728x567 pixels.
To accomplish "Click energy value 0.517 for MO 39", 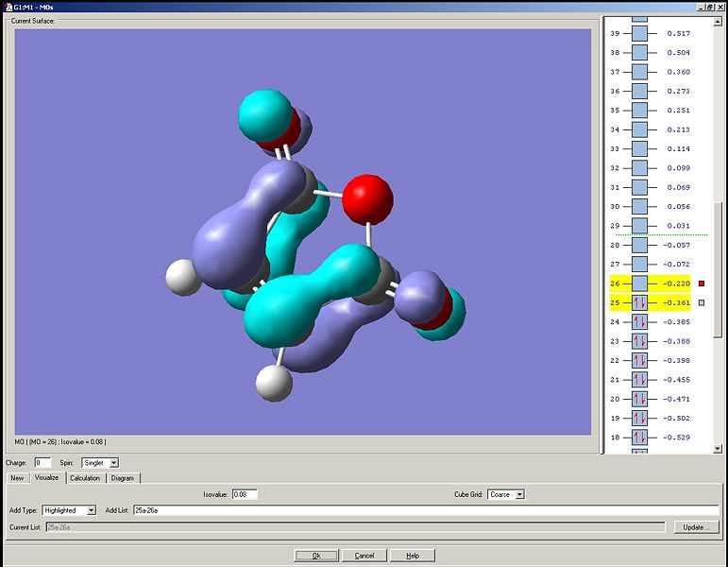I will click(678, 33).
